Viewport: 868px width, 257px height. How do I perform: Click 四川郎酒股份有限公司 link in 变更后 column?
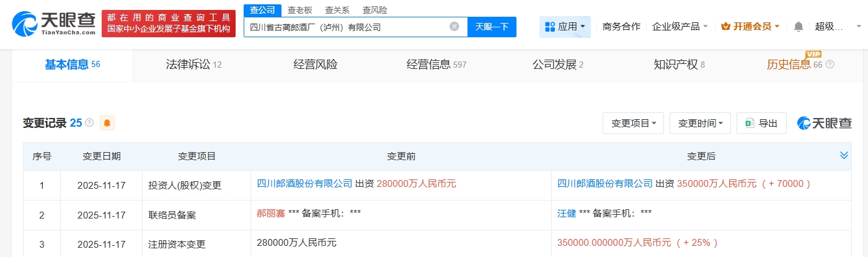(x=605, y=184)
